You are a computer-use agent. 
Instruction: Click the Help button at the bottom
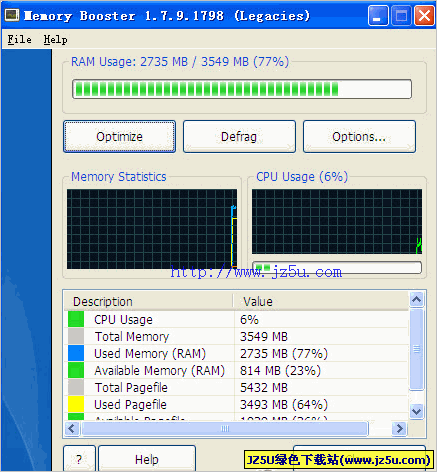coord(147,459)
